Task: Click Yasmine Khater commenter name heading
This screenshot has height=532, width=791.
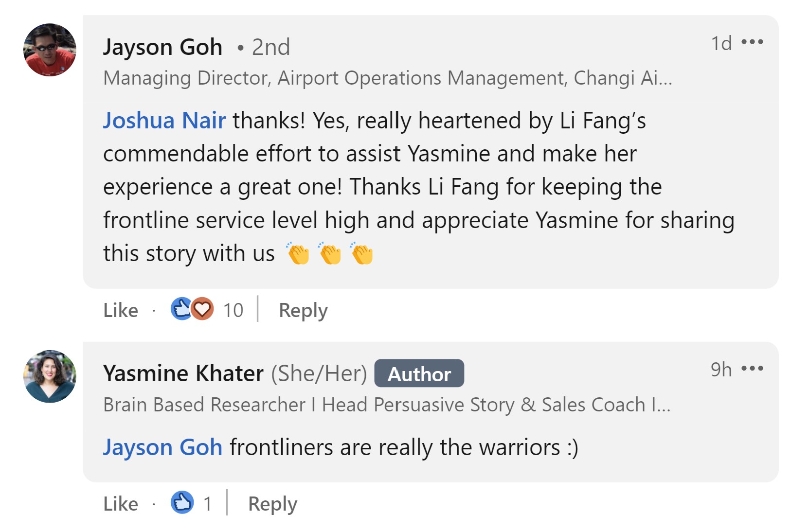Action: 183,373
